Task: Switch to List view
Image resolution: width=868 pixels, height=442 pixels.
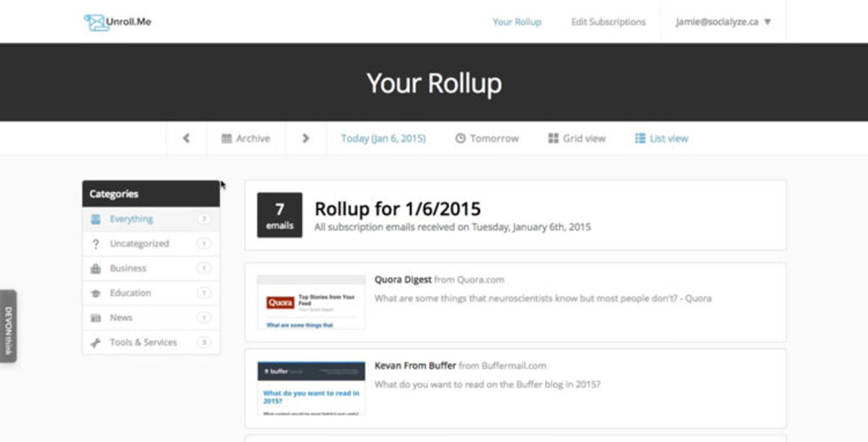Action: click(661, 138)
